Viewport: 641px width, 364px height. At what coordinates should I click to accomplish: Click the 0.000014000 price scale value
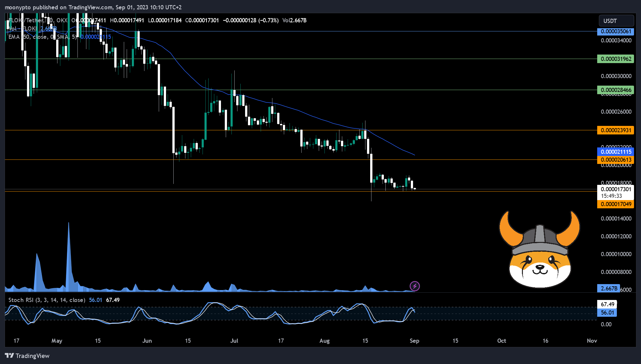pos(616,219)
